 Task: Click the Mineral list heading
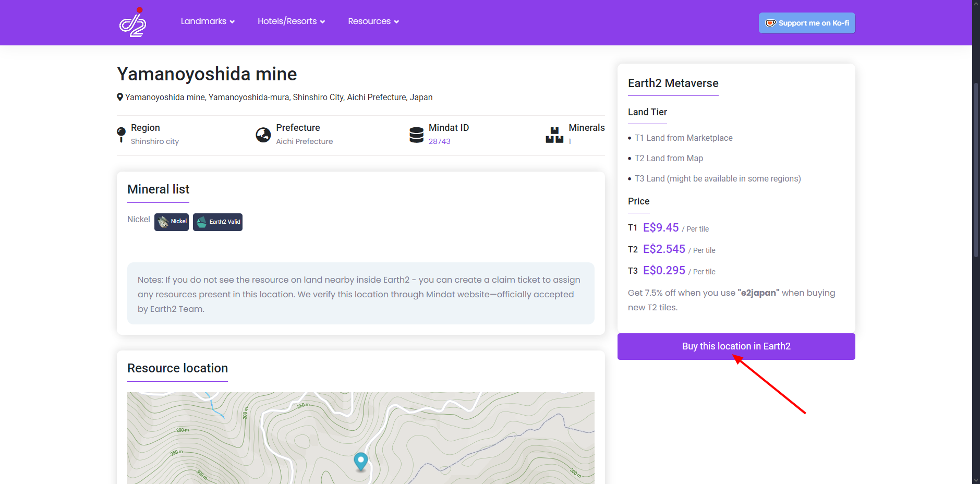(158, 189)
